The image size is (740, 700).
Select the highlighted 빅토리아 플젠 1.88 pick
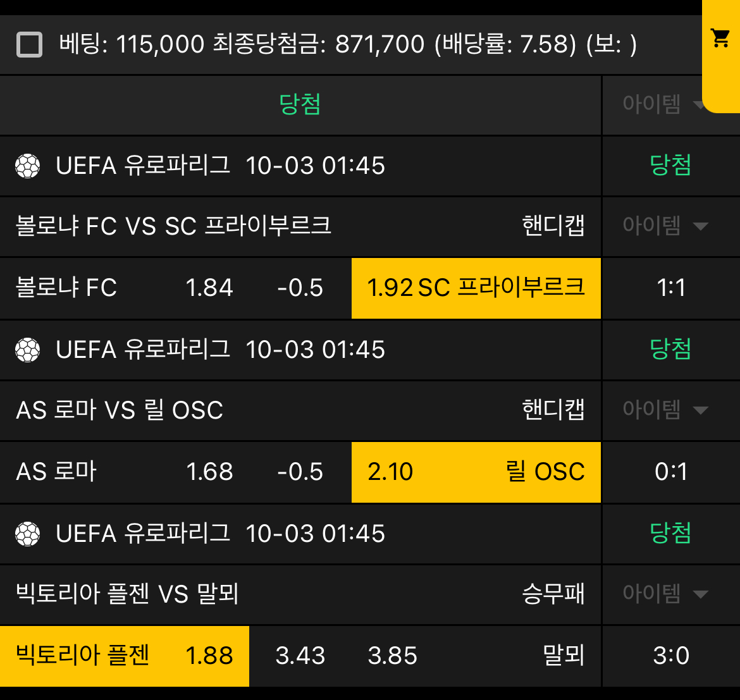[124, 656]
